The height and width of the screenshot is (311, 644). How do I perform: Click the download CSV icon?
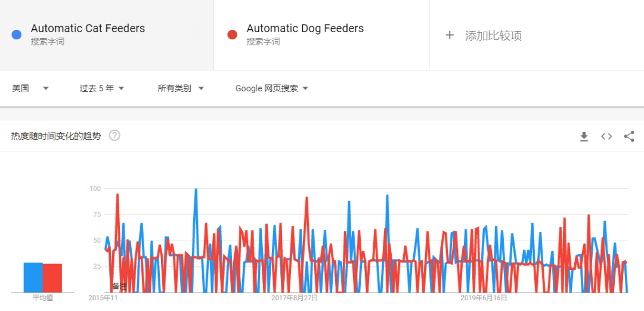tap(584, 137)
